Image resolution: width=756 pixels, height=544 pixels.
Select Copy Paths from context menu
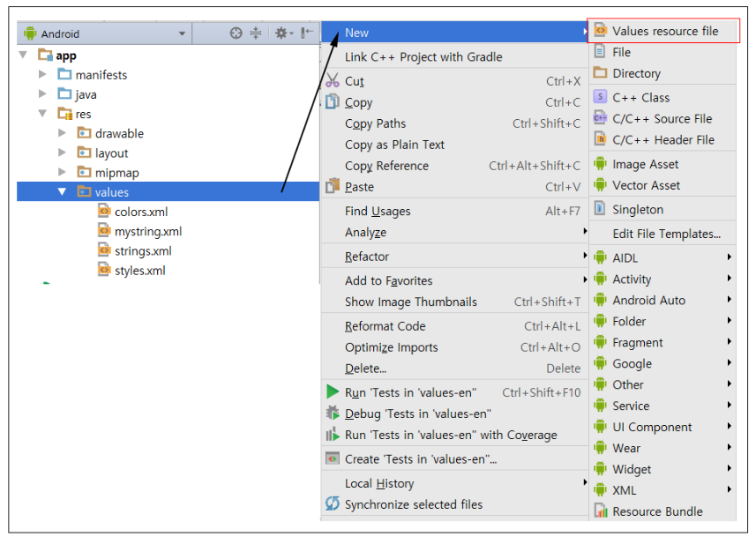[x=454, y=123]
